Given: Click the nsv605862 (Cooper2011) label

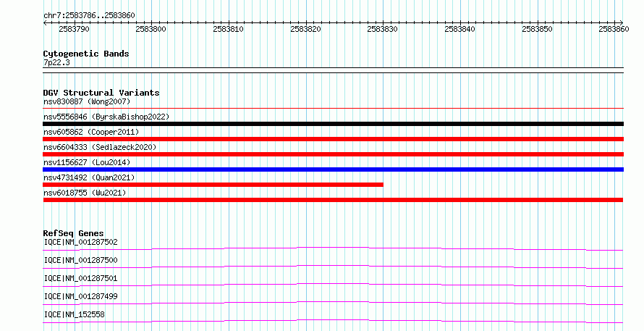Looking at the screenshot, I should click(x=91, y=132).
